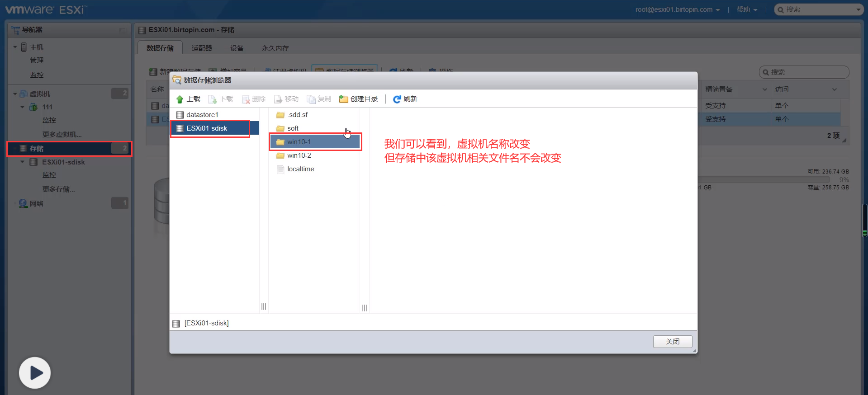Expand the 网络 (Networking) tree node
This screenshot has height=395, width=868.
point(15,203)
